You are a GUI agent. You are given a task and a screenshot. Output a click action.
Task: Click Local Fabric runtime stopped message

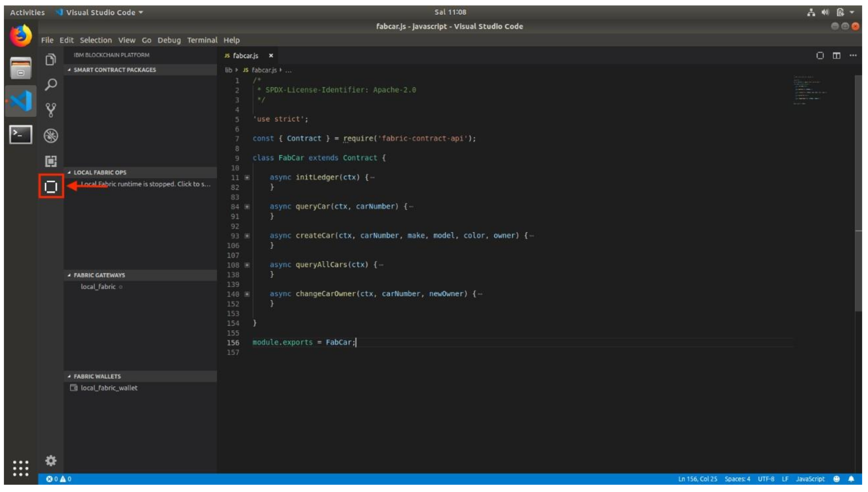click(145, 184)
